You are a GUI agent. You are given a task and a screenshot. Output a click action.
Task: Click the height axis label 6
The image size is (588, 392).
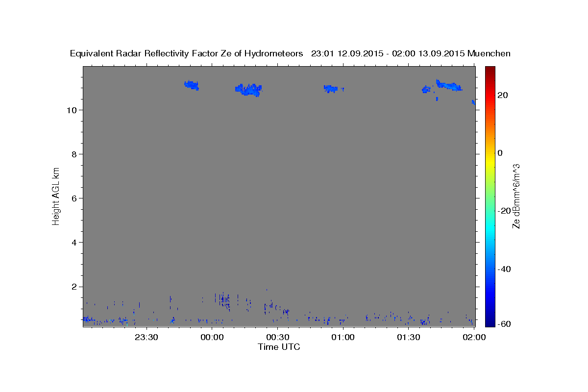[x=74, y=198]
